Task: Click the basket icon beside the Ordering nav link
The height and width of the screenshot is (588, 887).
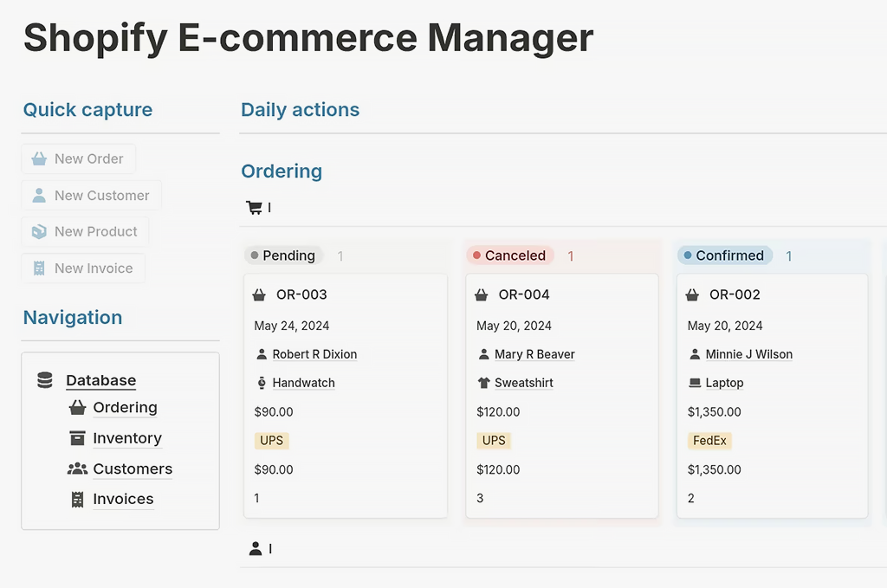Action: [x=77, y=408]
